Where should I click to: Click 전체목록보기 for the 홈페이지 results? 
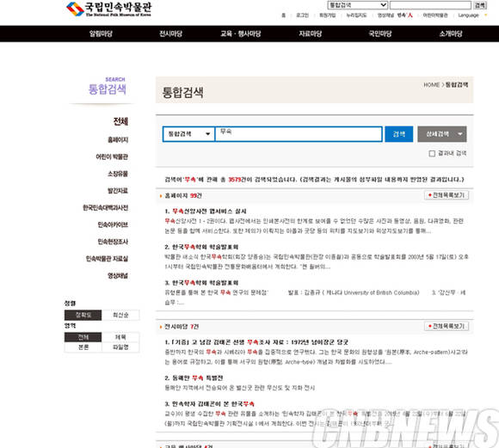[447, 195]
